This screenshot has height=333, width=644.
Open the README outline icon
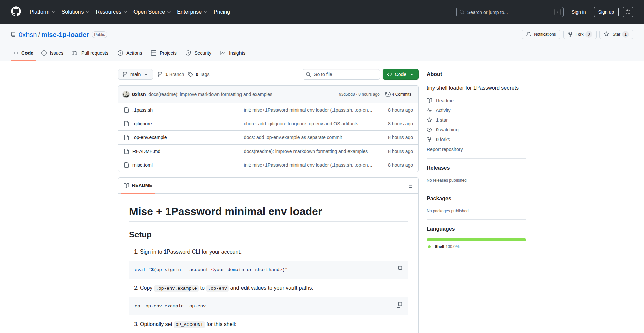coord(410,186)
